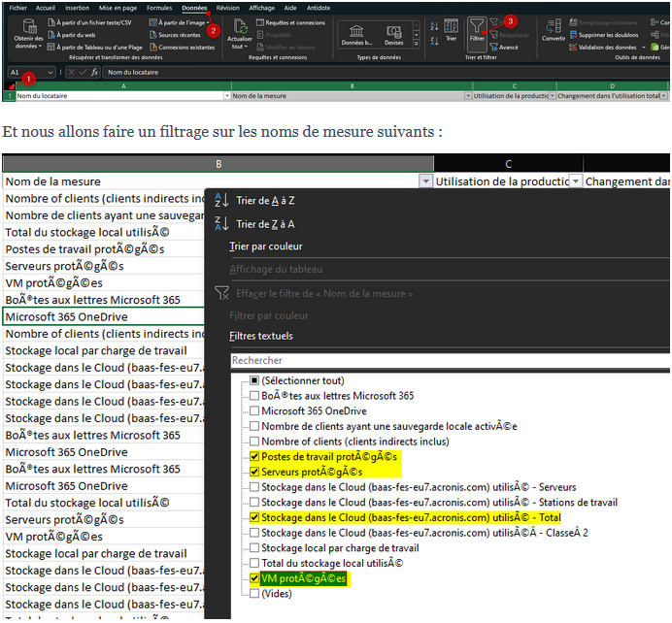
Task: Toggle the (Sélectionner tout) checkbox
Action: 254,380
